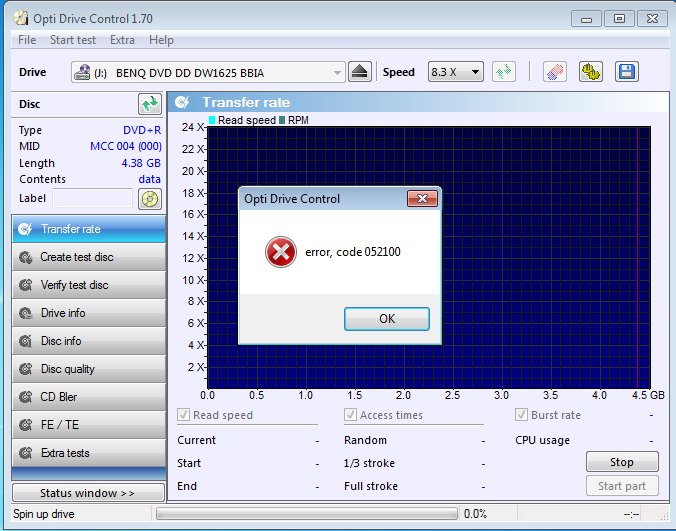Click the drive icon in Drive combo box
Viewport: 676px width, 531px height.
coord(82,72)
